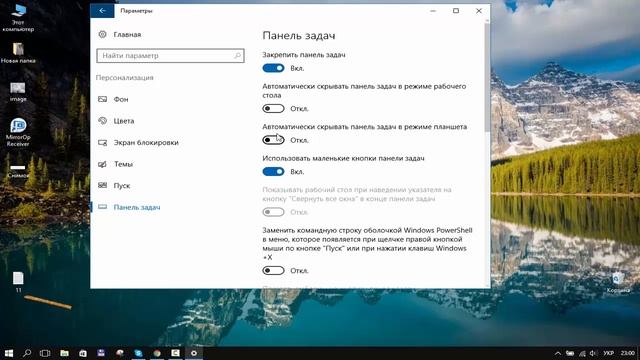Click the gear icon beside Главная
Image resolution: width=640 pixels, height=360 pixels.
coord(102,34)
